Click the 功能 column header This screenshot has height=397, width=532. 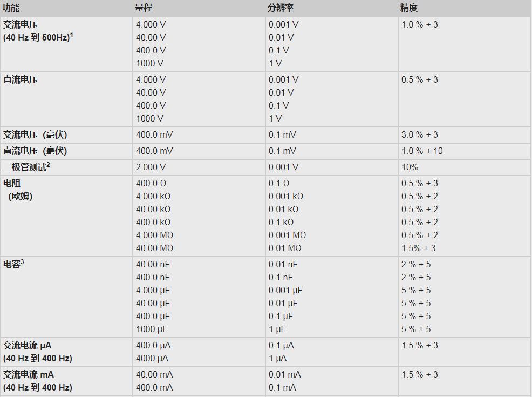click(x=11, y=8)
